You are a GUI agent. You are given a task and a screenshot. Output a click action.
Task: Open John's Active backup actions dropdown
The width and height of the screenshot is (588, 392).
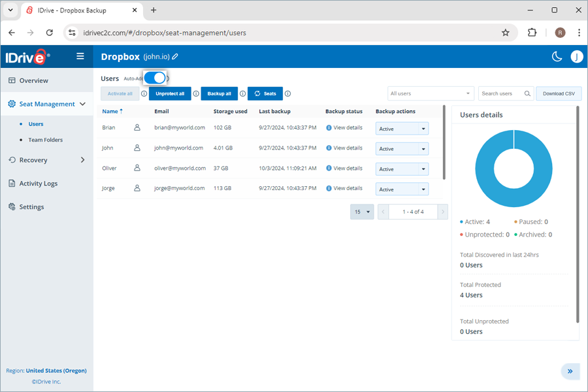402,149
